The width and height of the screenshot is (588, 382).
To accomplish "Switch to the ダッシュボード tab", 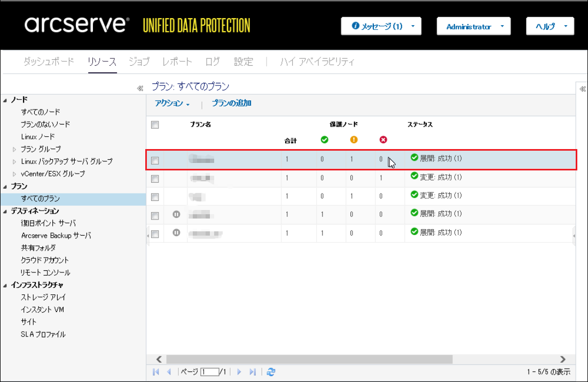I will tap(49, 62).
